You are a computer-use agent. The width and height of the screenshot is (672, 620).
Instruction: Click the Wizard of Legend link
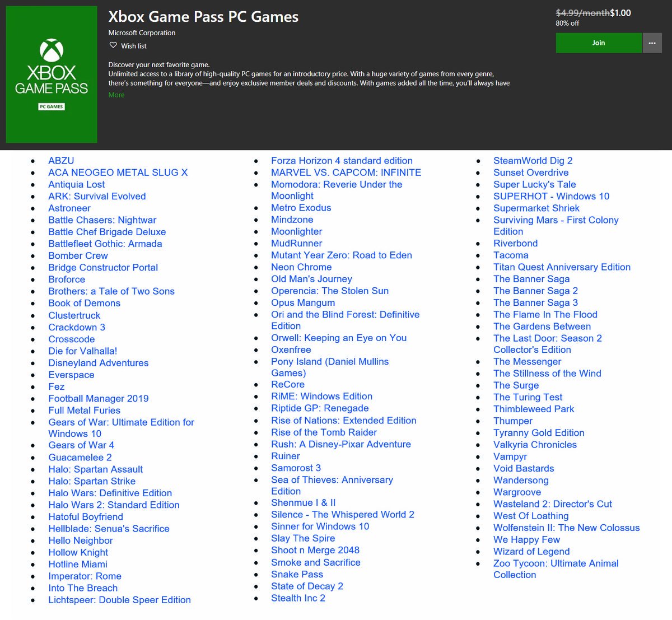(531, 552)
